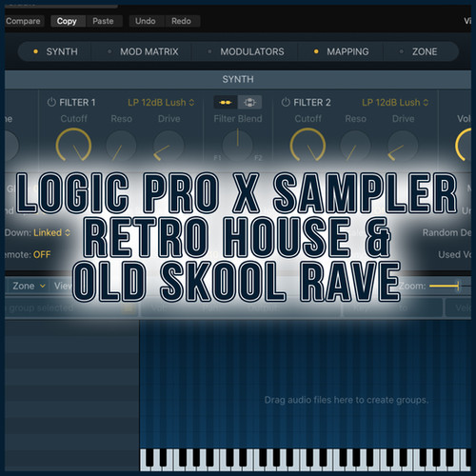Select series filter routing icon
This screenshot has width=476, height=476.
(x=226, y=102)
